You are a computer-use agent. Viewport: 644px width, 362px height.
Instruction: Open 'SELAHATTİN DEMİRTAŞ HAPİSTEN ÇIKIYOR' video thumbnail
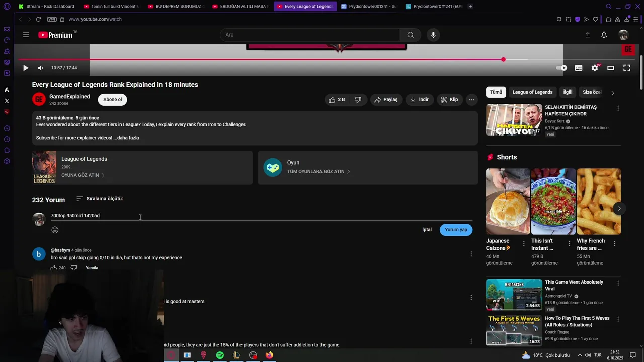pos(514,120)
